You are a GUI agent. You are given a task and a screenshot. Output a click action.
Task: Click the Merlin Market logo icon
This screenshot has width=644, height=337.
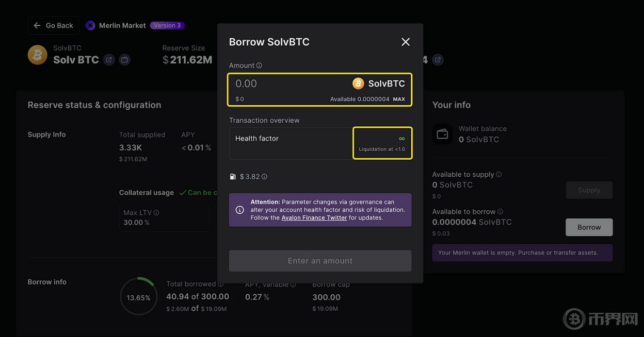tap(90, 25)
